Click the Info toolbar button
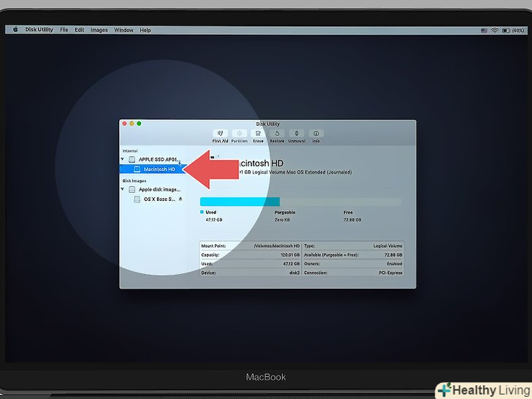 [x=316, y=137]
